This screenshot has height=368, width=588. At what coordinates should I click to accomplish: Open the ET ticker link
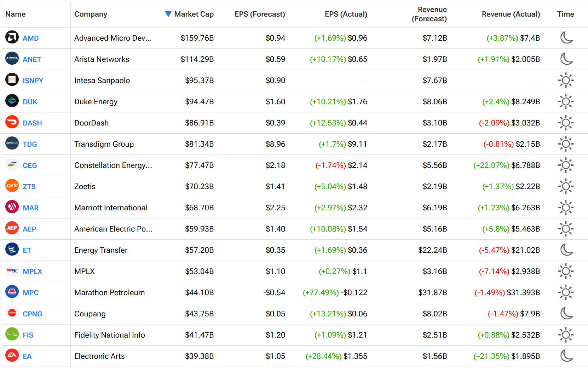pos(27,250)
